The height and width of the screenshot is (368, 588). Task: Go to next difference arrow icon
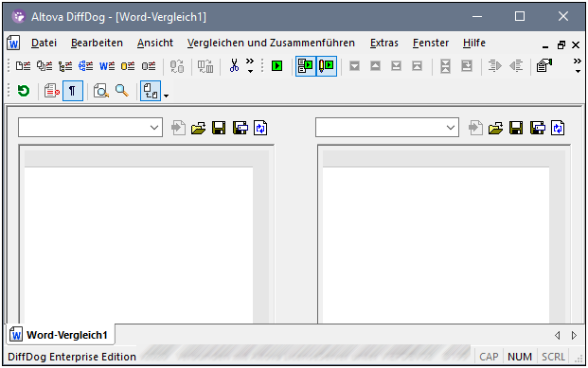coord(354,66)
